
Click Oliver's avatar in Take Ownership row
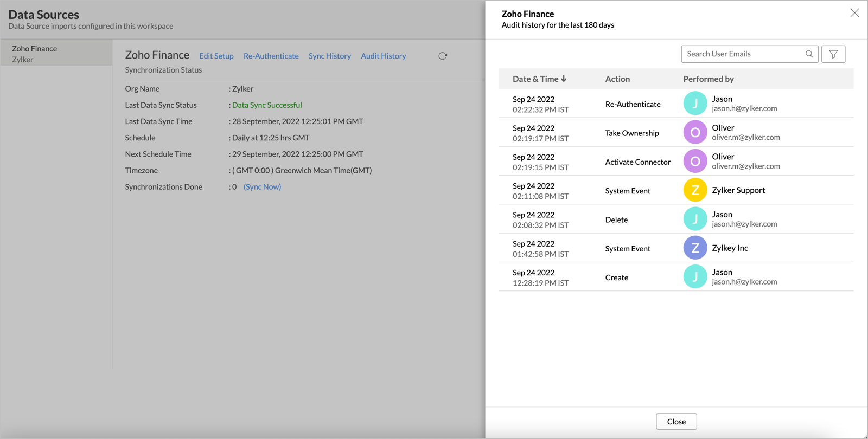click(695, 132)
